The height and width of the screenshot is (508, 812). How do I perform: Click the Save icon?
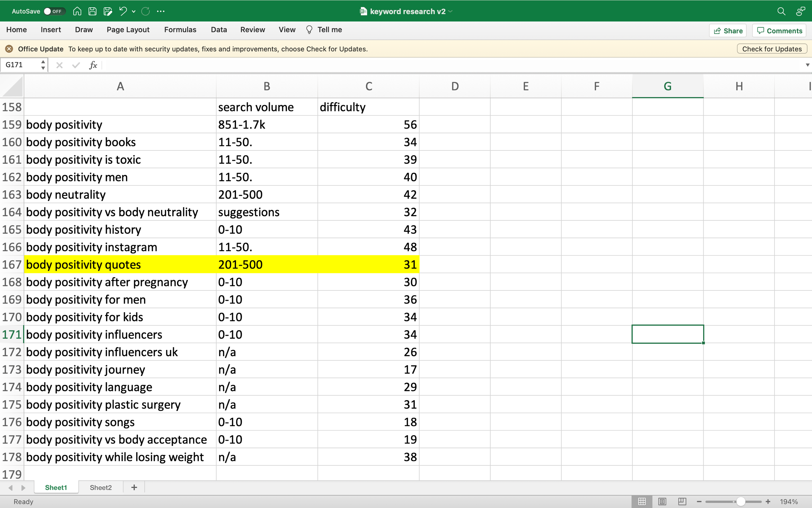[x=92, y=11]
